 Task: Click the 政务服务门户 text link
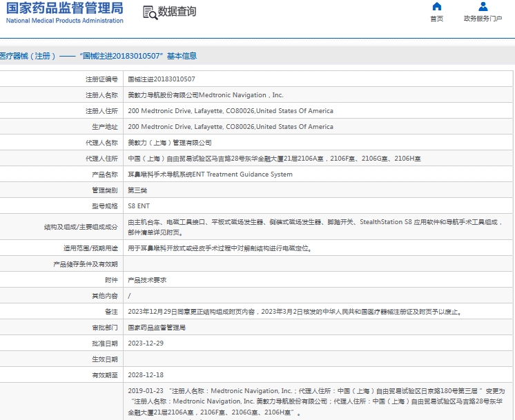coord(483,19)
